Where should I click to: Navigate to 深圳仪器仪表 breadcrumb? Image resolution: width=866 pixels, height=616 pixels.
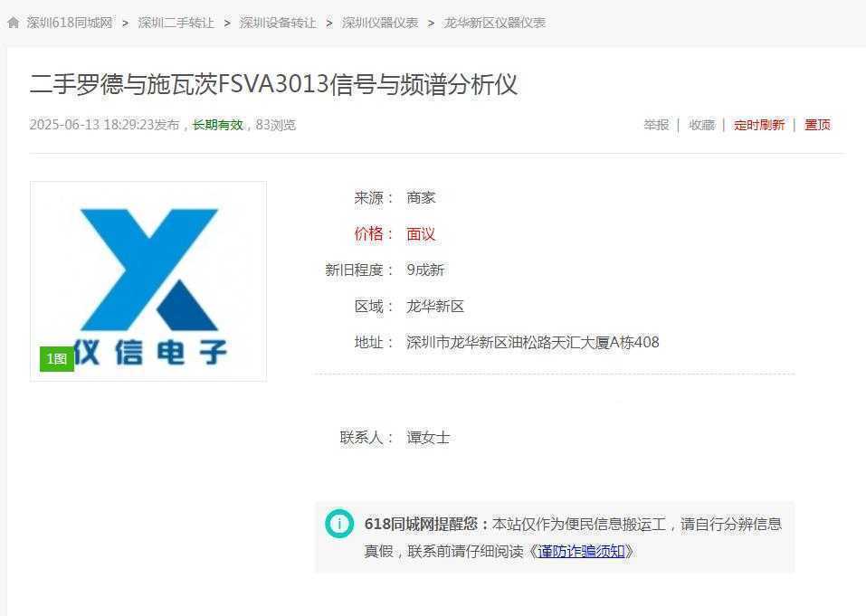[380, 23]
